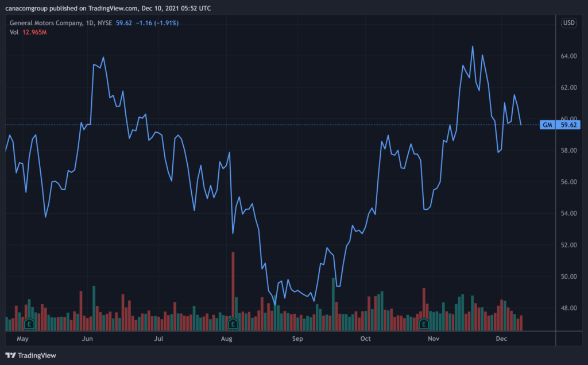Click the 52.00 price axis label
Screen dimensions: 588x365
coord(568,245)
